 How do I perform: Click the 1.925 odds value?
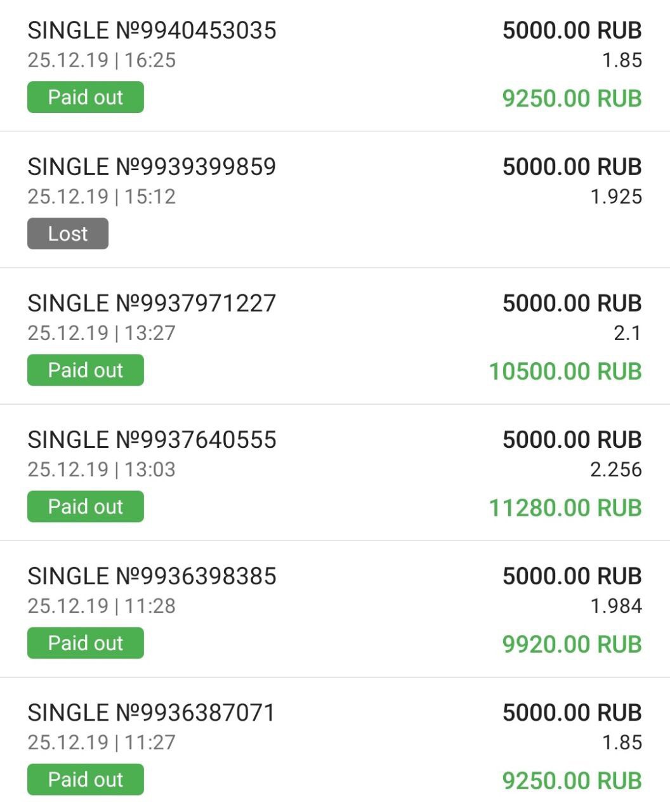tap(616, 197)
